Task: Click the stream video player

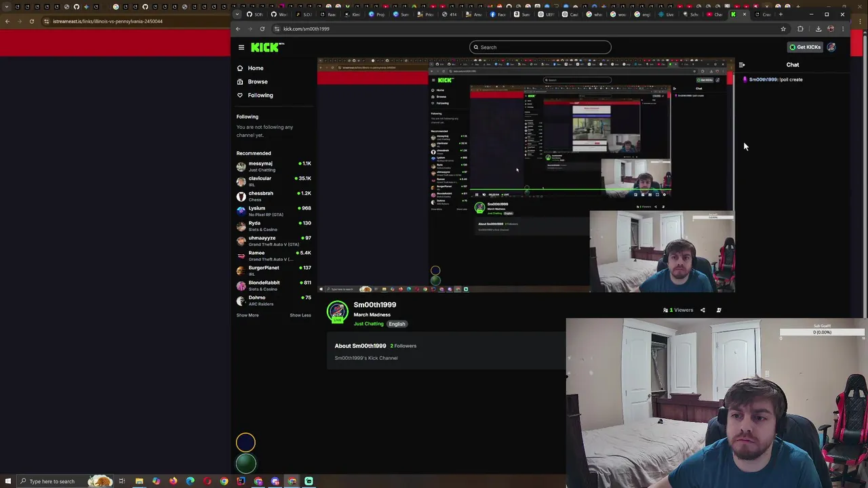Action: (x=526, y=176)
